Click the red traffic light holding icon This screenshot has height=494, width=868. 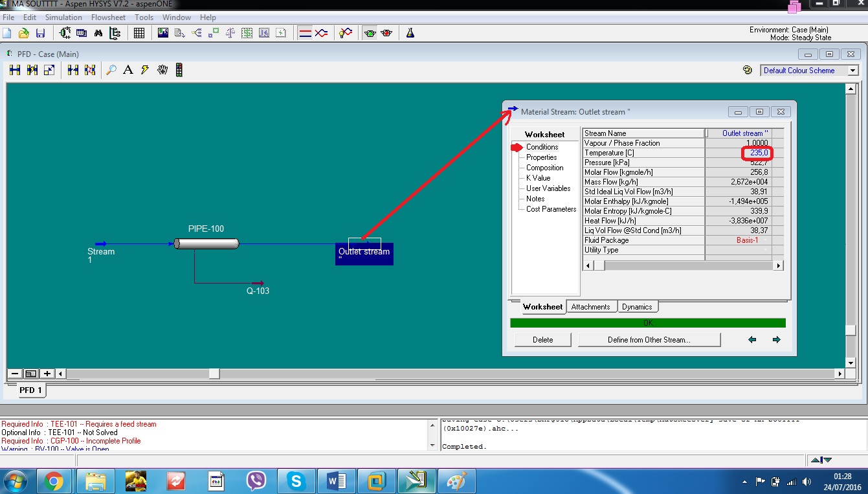(387, 33)
